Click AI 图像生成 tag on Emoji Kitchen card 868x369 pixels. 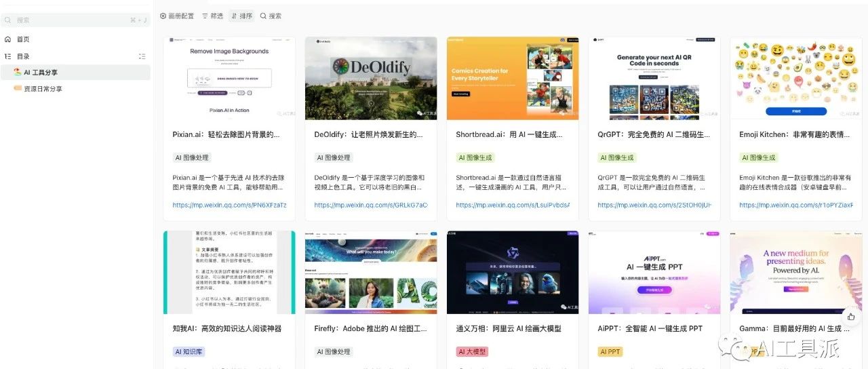tap(759, 157)
